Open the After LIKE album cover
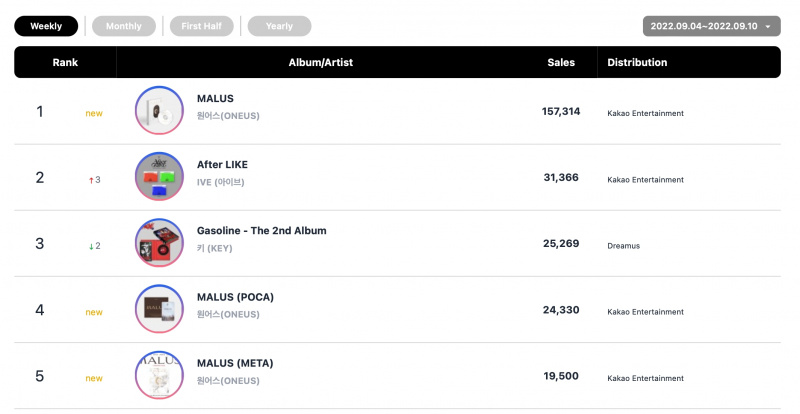 point(159,177)
